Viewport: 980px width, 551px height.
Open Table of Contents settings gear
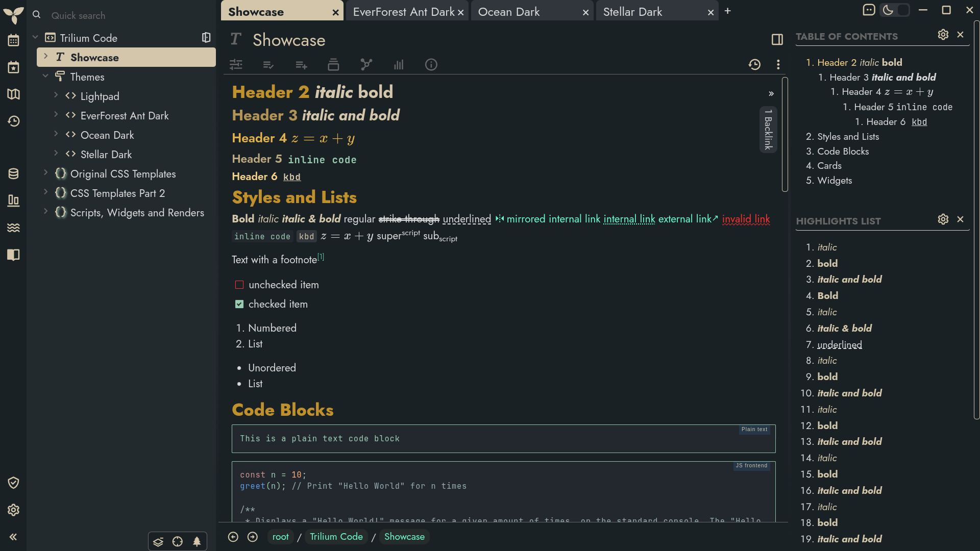[943, 35]
